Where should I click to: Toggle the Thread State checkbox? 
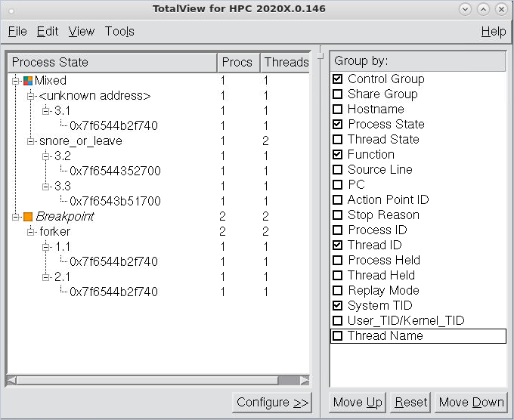point(338,140)
